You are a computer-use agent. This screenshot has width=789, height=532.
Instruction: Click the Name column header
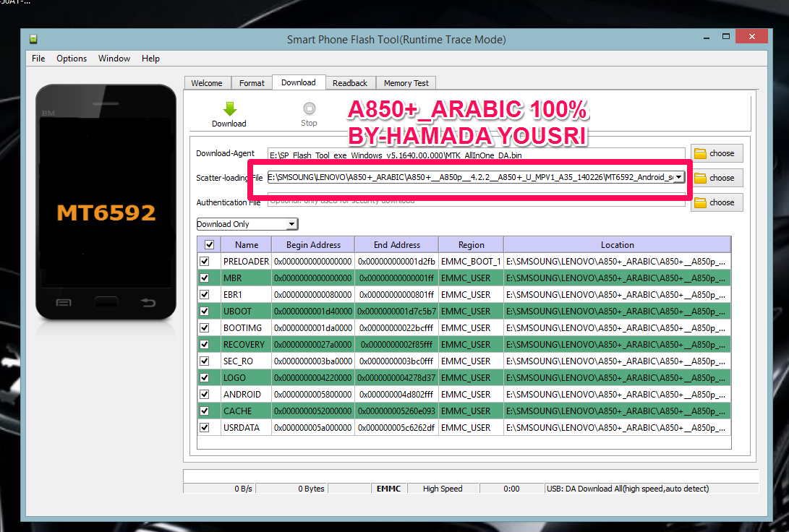[247, 245]
